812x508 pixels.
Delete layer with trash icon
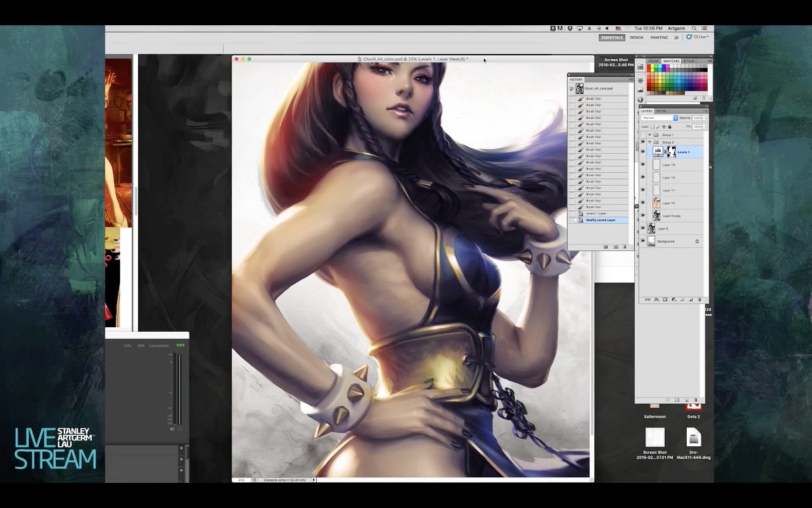(700, 300)
